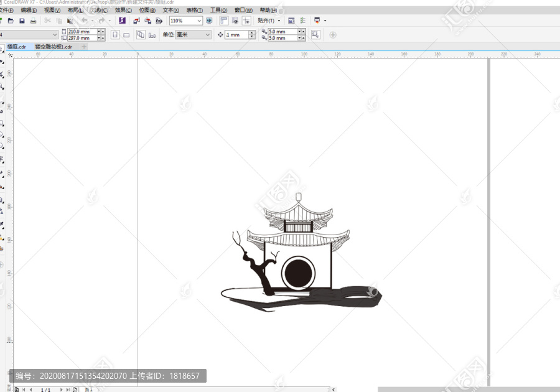
Task: Save the document with the floppy disk icon
Action: (22, 21)
